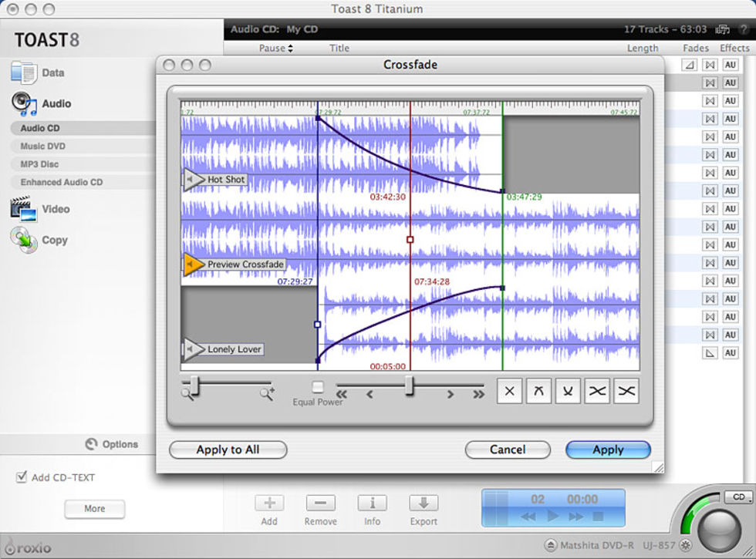Select the linear crossfade shape icon
Screen dimensions: 756x559
[508, 391]
